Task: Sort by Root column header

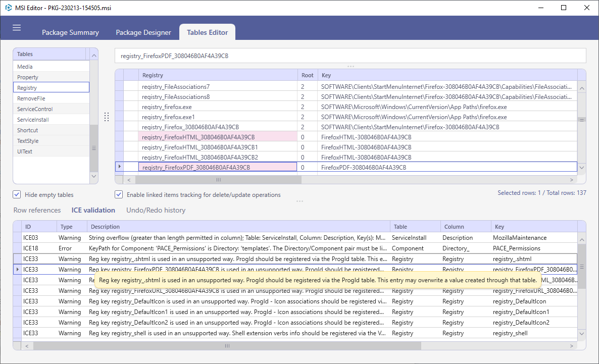Action: click(307, 75)
